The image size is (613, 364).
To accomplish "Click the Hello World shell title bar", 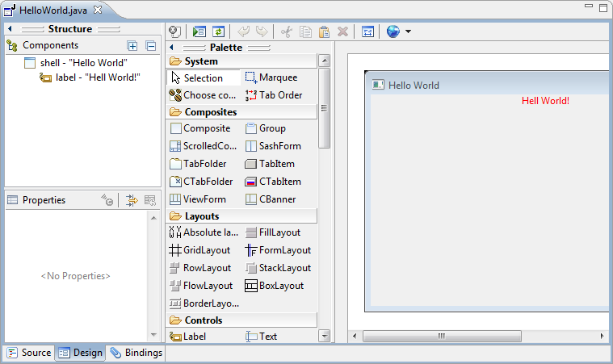I will pos(489,85).
